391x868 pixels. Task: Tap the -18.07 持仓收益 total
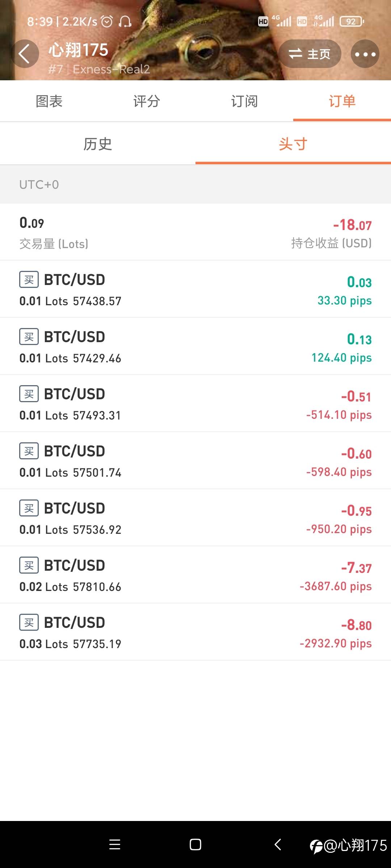[352, 225]
